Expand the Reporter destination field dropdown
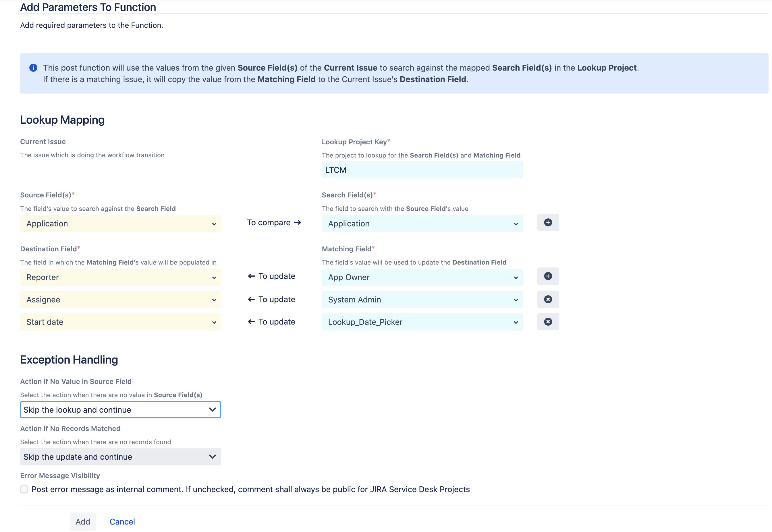The height and width of the screenshot is (532, 772). pyautogui.click(x=120, y=277)
